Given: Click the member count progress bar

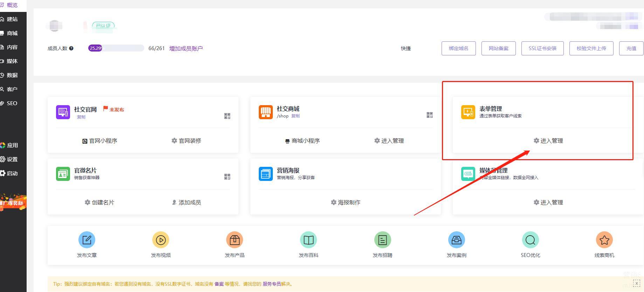Looking at the screenshot, I should point(116,48).
